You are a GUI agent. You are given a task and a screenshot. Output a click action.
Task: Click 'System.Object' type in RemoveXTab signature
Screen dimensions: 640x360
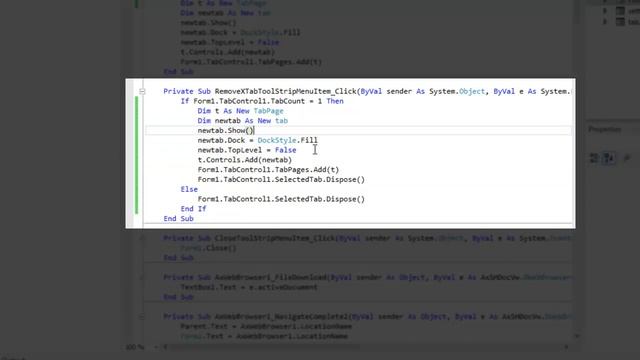[457, 91]
